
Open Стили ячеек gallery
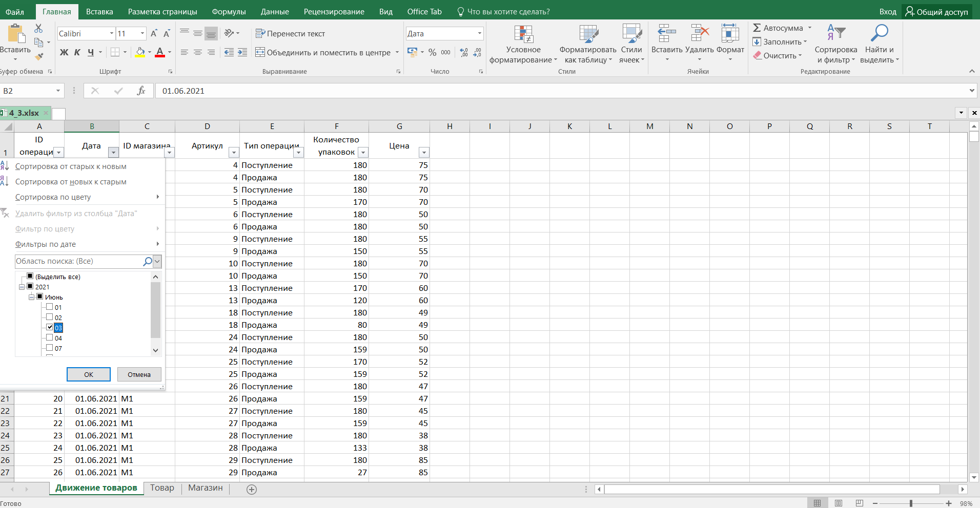(631, 45)
